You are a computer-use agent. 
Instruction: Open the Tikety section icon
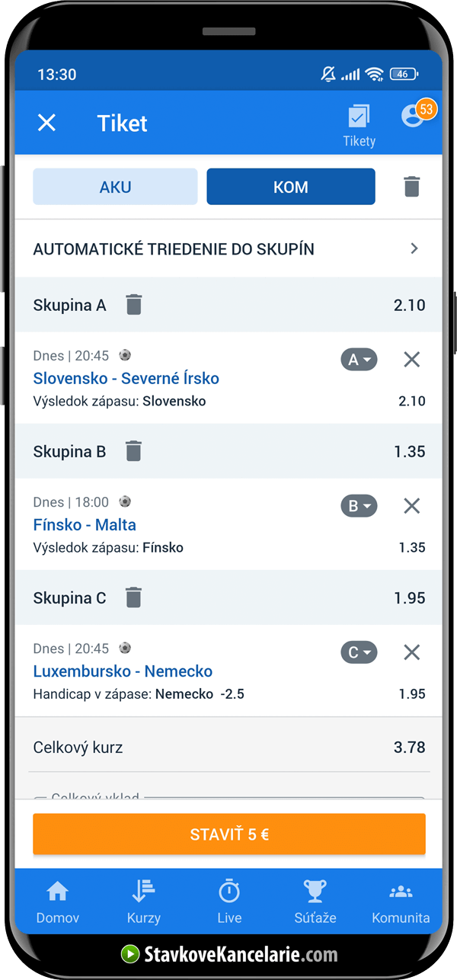pyautogui.click(x=359, y=118)
